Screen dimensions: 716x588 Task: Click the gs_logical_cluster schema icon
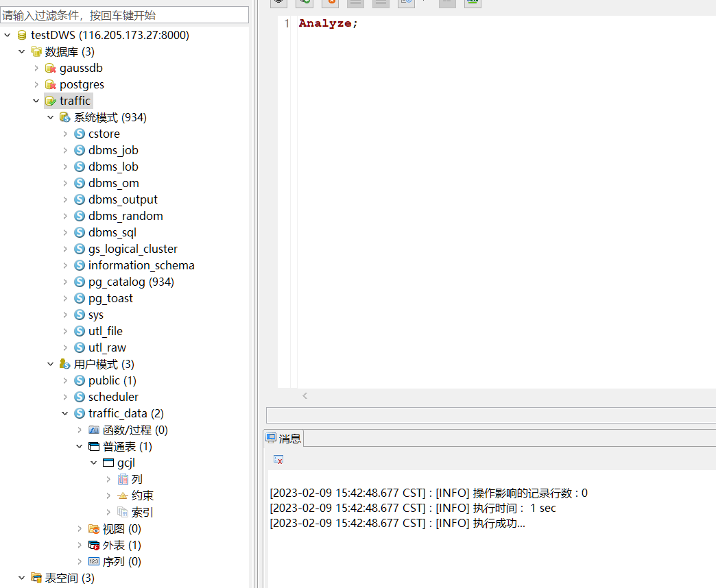[x=80, y=249]
